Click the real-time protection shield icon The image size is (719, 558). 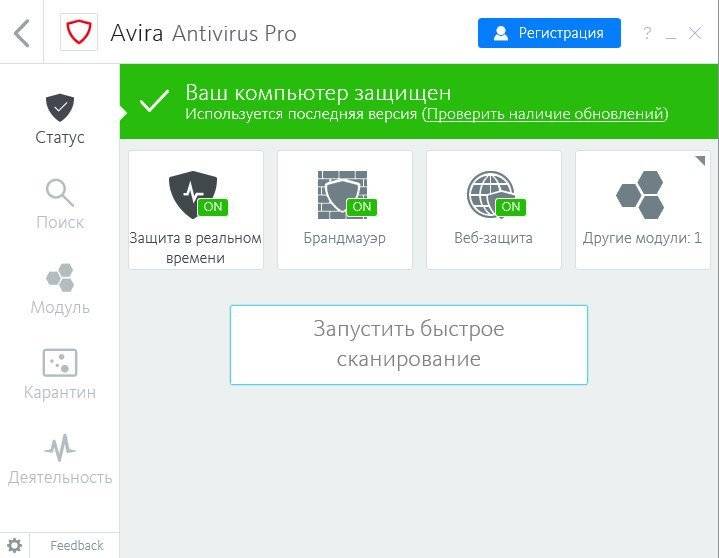(x=193, y=194)
